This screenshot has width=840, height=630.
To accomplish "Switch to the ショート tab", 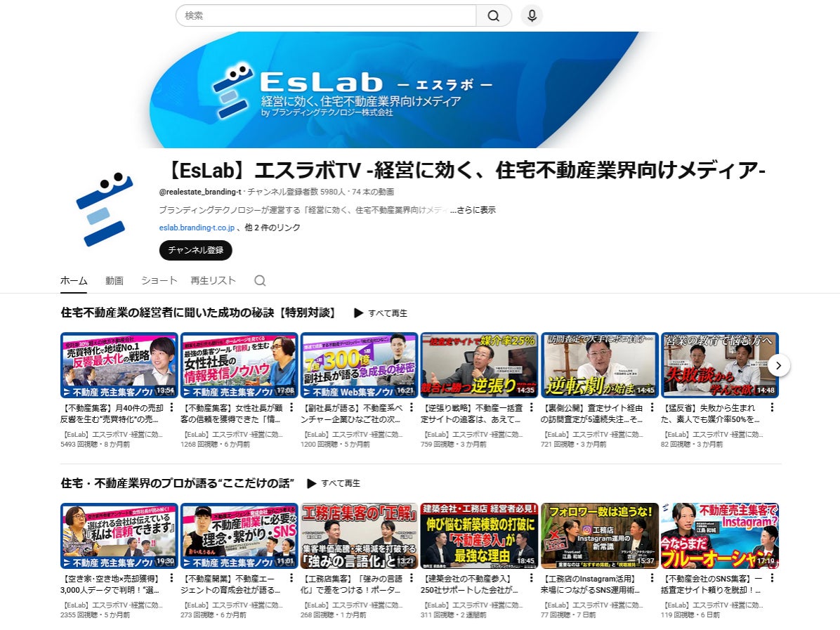I will (159, 281).
